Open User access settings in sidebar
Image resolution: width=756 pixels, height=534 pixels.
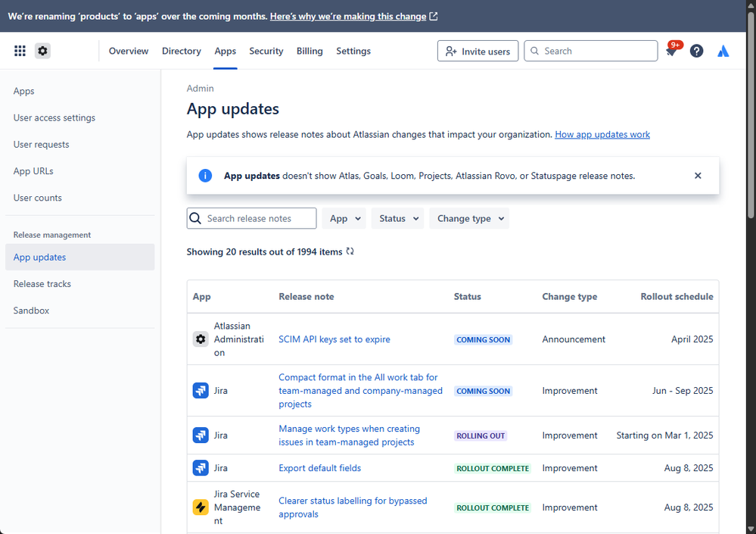(54, 117)
